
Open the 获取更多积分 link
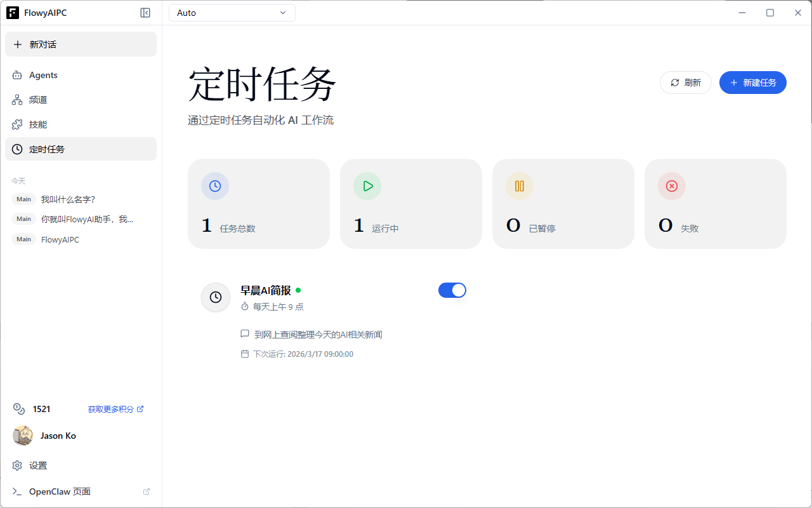[111, 409]
